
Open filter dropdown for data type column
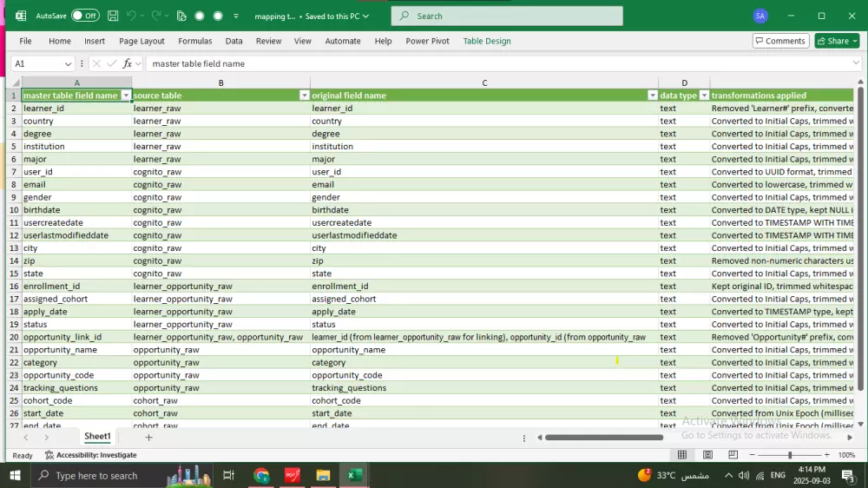coord(704,96)
